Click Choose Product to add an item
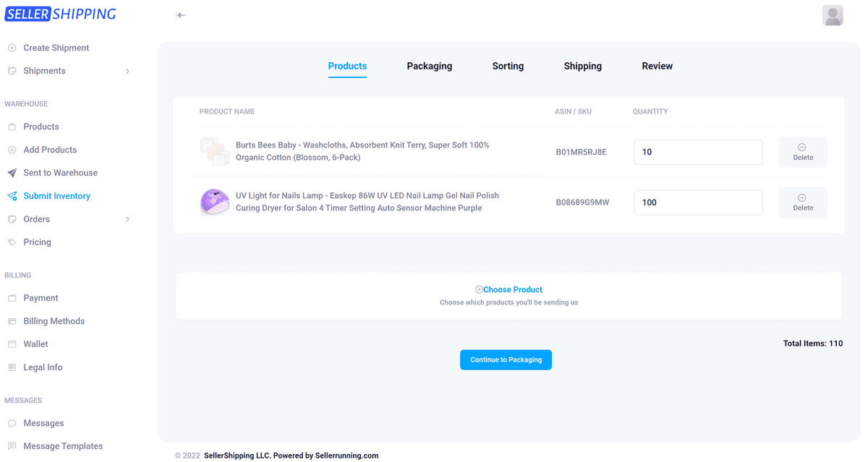Viewport: 868px width, 462px height. (509, 290)
